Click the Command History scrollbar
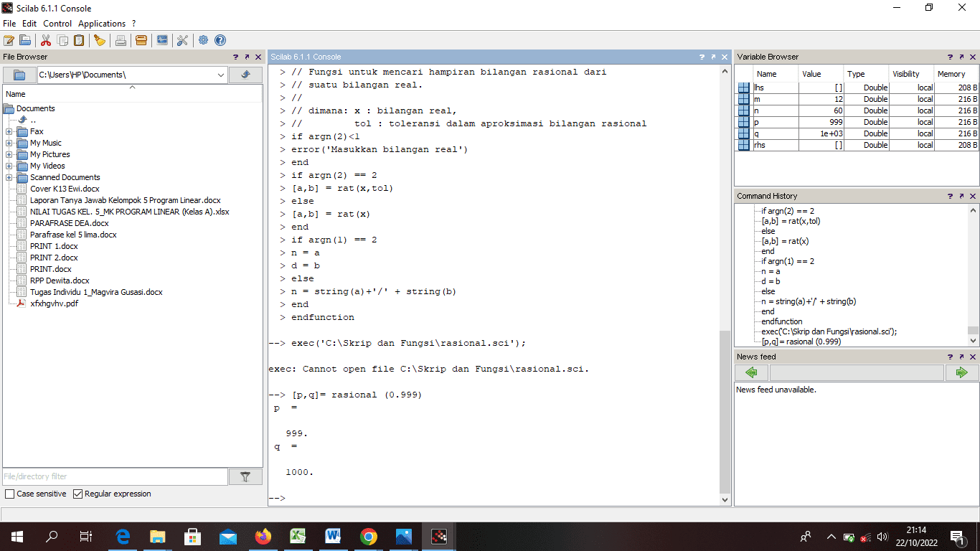The height and width of the screenshot is (551, 980). (973, 331)
